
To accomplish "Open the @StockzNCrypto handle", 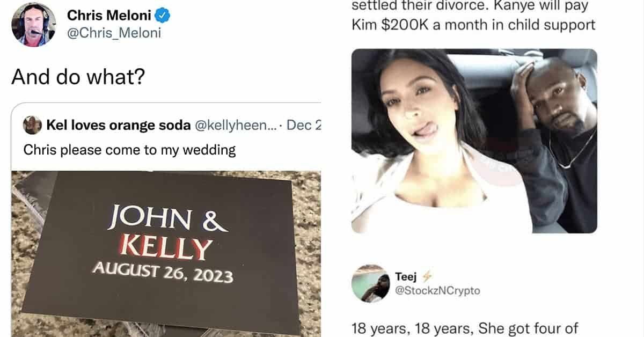I will click(437, 291).
